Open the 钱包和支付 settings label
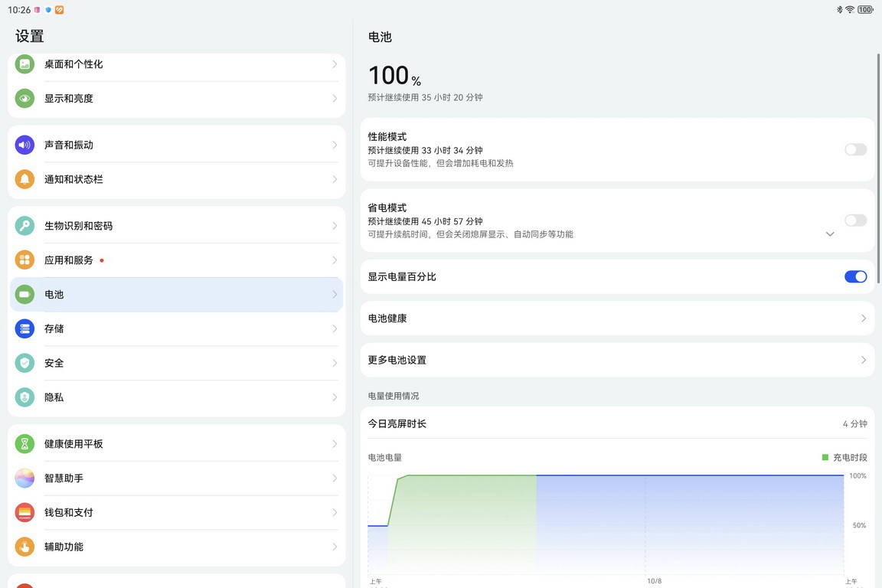Image resolution: width=882 pixels, height=588 pixels. pos(69,513)
